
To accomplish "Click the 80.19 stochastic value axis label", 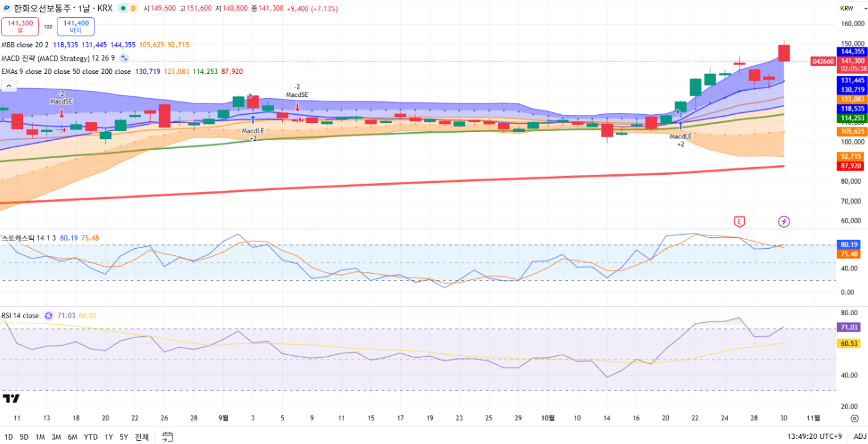I will (849, 244).
